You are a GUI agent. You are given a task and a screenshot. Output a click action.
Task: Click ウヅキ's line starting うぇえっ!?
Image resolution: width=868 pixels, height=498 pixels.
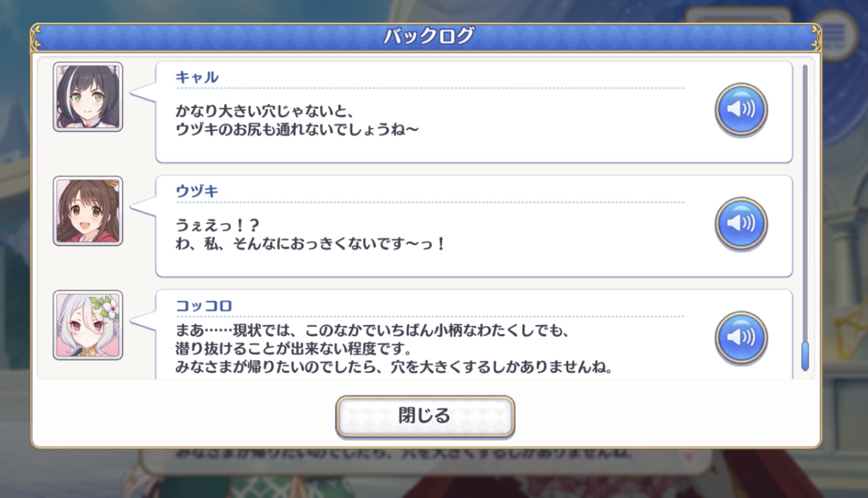click(310, 235)
